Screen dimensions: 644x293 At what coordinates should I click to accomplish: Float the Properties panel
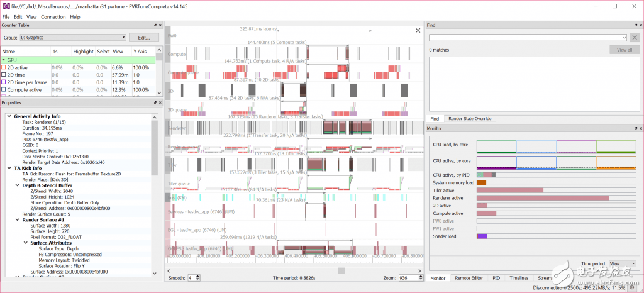click(x=155, y=102)
